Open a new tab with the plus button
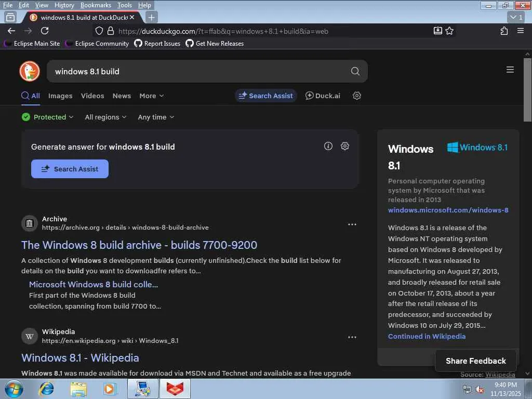Image resolution: width=532 pixels, height=399 pixels. click(151, 17)
